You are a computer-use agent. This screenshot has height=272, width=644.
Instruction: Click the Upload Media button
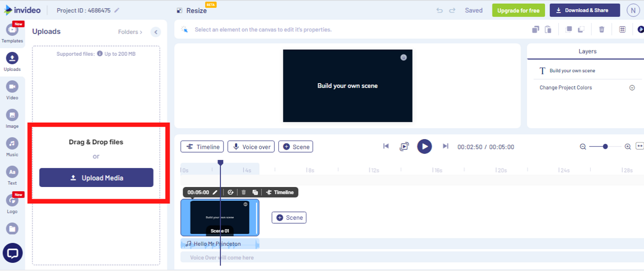coord(96,177)
